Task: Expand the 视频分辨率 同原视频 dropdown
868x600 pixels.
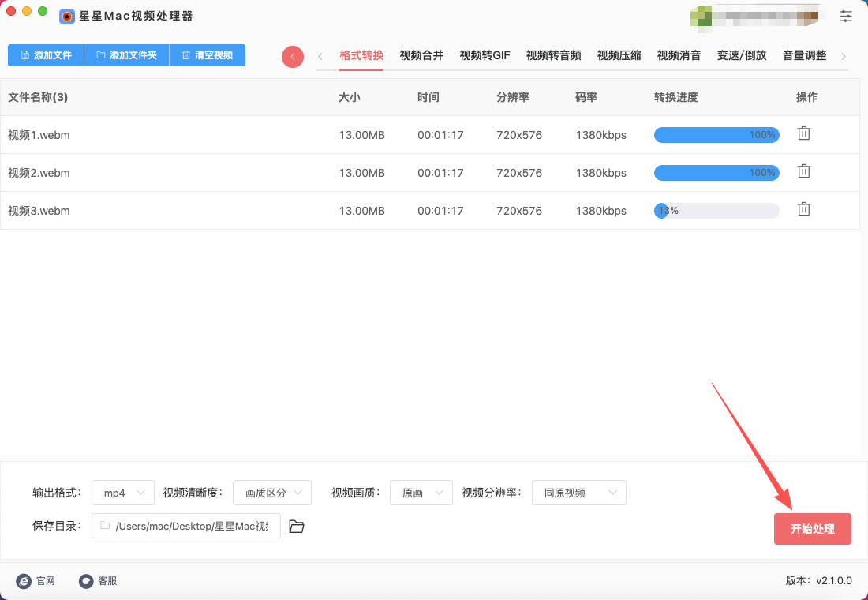Action: [578, 493]
